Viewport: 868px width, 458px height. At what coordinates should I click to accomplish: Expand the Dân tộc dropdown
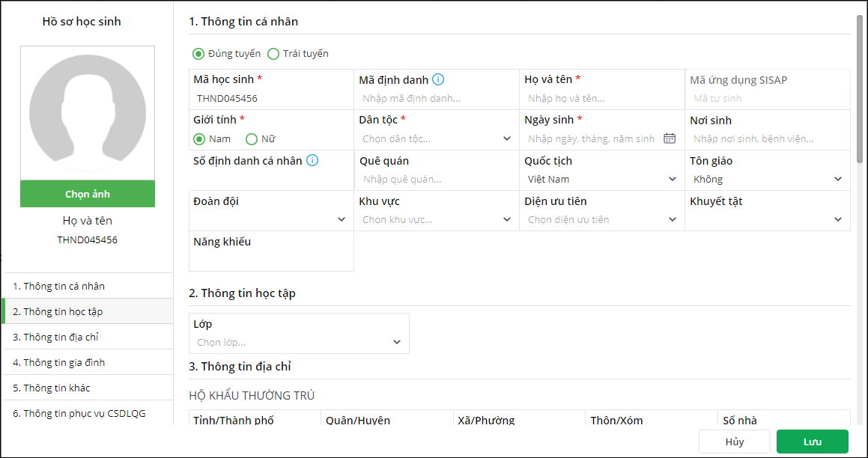(507, 138)
